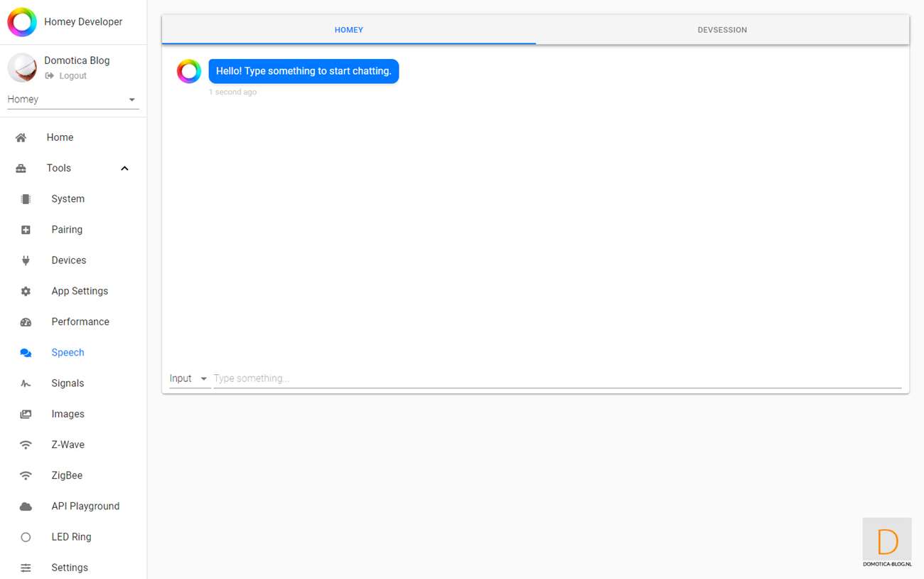Click the Devices plug icon

pyautogui.click(x=26, y=260)
